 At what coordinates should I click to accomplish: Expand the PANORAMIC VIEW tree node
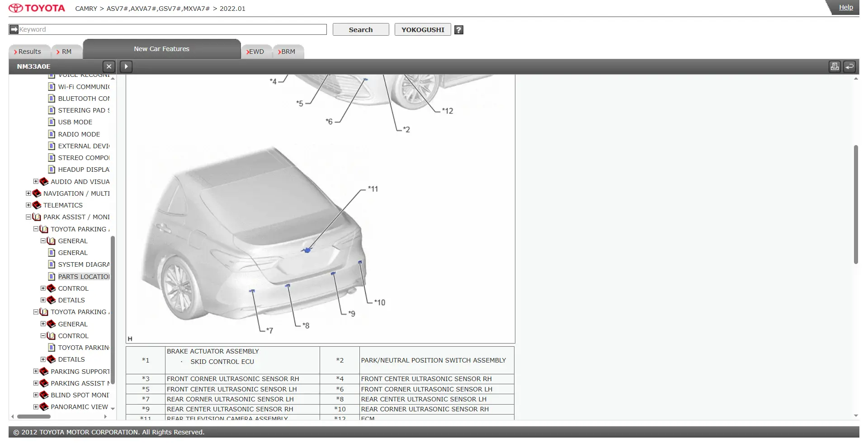tap(36, 406)
